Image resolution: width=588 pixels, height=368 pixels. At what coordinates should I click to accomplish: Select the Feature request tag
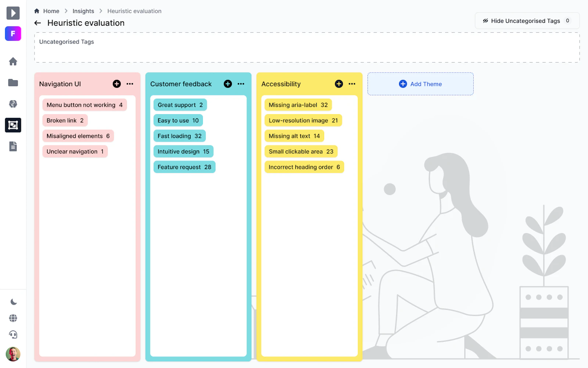coord(184,167)
